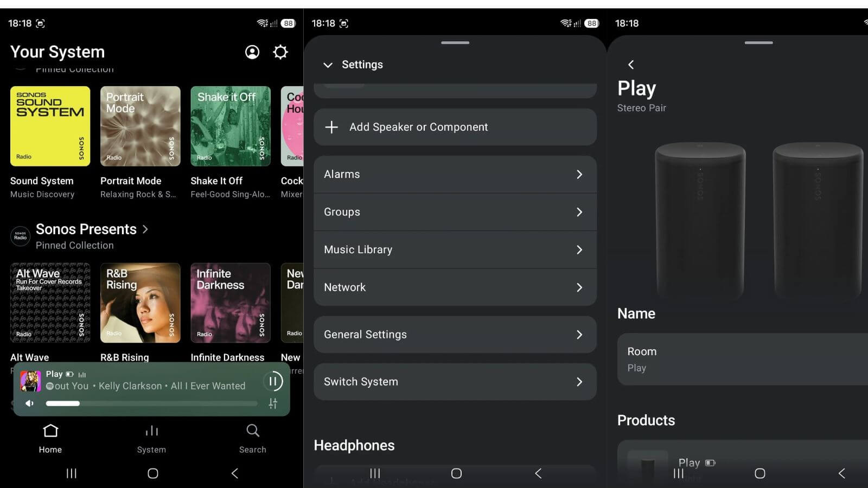This screenshot has width=868, height=488.
Task: Open General Settings
Action: (x=455, y=335)
